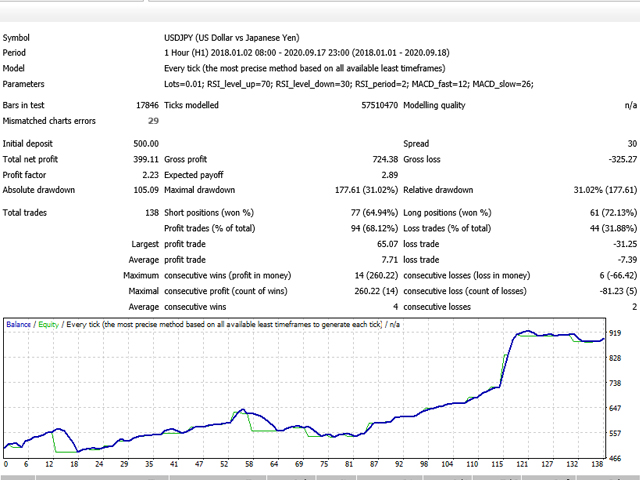
Task: Select the Total net profit value 399.11
Action: (x=144, y=160)
